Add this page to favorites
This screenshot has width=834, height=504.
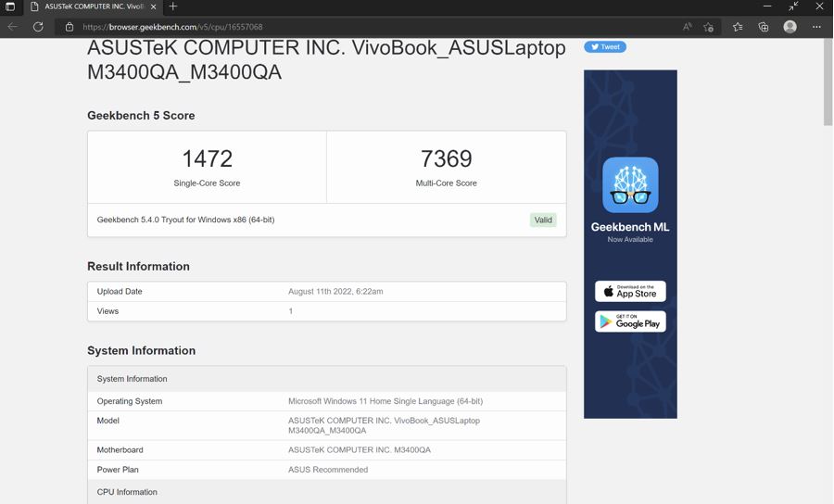click(x=709, y=27)
